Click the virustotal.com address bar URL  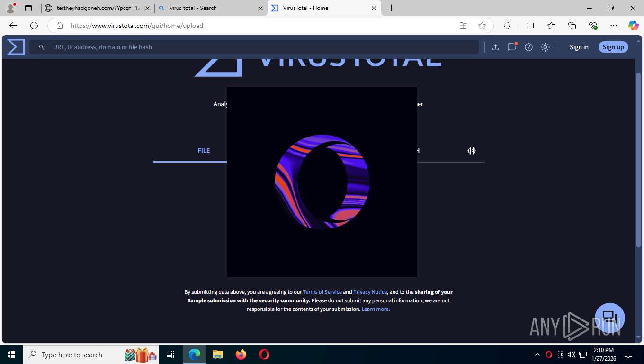click(x=137, y=26)
